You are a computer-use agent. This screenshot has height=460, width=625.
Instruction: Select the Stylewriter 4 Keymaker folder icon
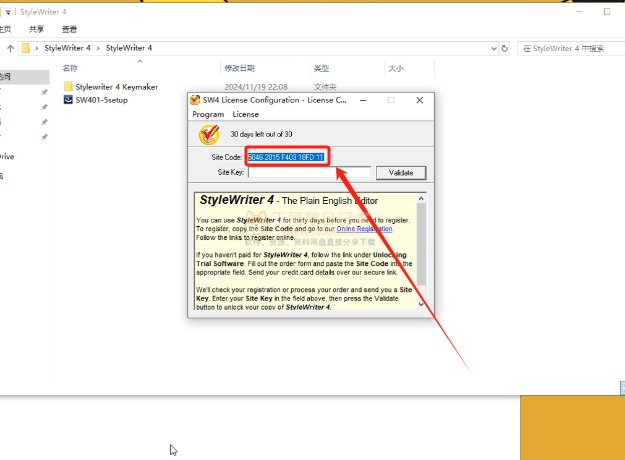click(x=68, y=87)
